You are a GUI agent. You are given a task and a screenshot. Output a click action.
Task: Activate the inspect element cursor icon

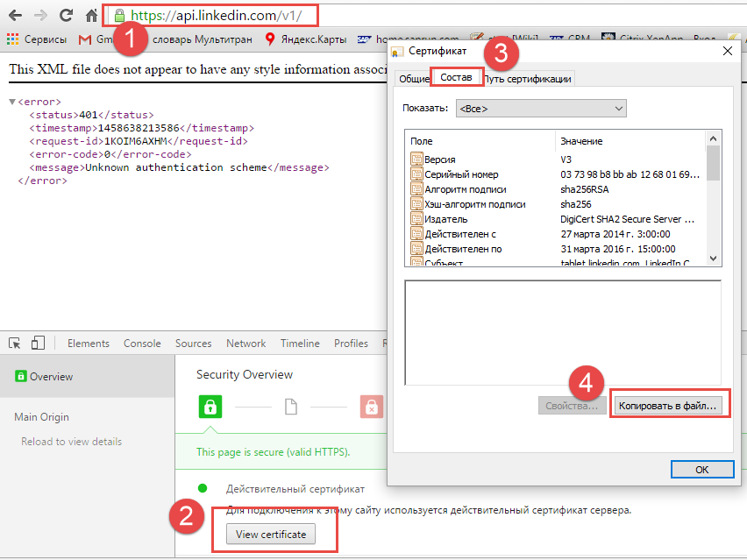coord(14,343)
